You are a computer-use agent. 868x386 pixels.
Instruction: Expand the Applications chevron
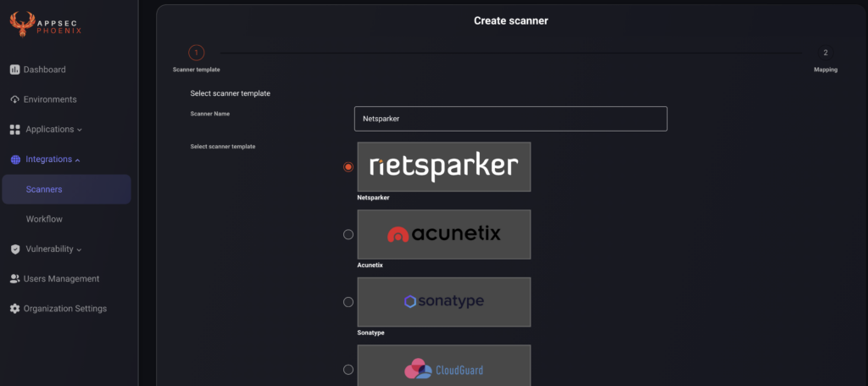(x=79, y=130)
